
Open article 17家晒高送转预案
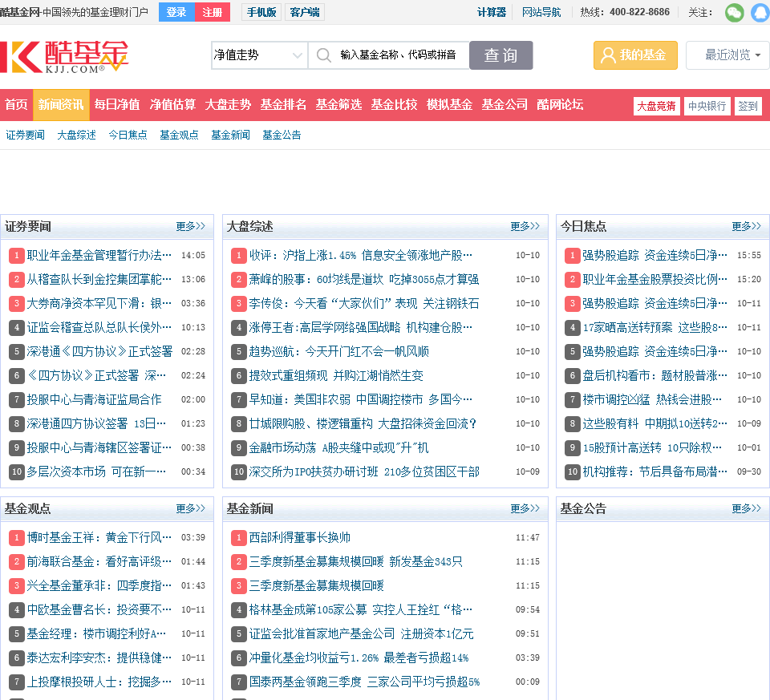tap(654, 327)
